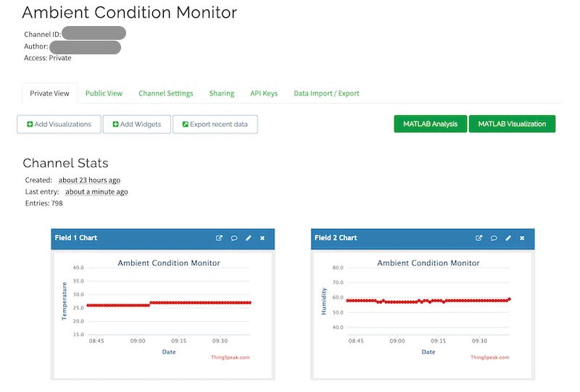Edit Field 1 Chart with pencil icon
Viewport: 580px width, 392px height.
248,238
